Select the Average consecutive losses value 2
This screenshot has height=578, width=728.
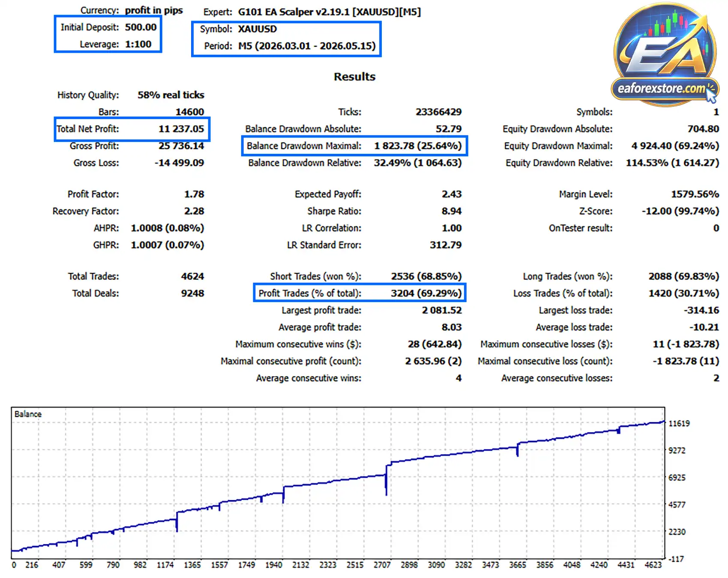click(716, 378)
